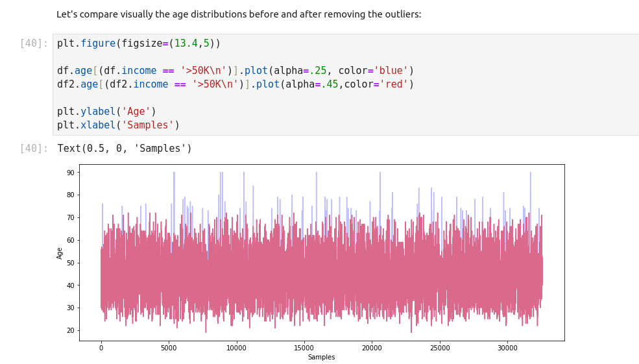Click the 20 tick label on the y-axis

70,331
